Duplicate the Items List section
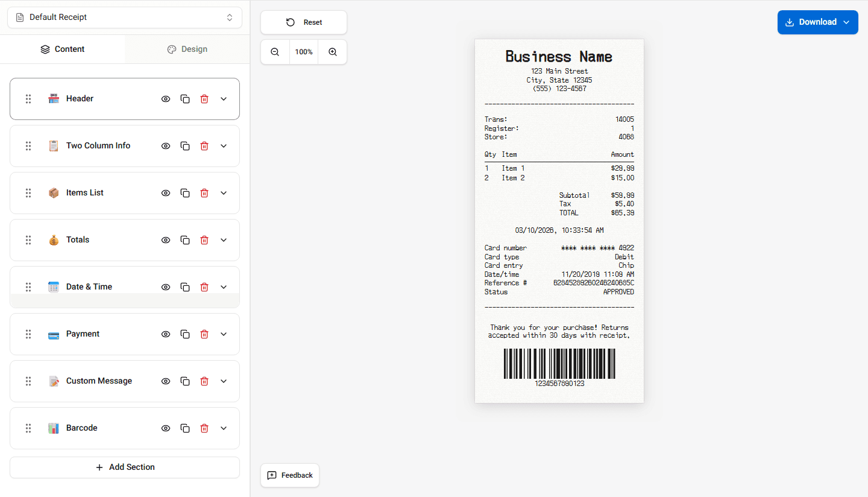Image resolution: width=868 pixels, height=497 pixels. tap(185, 192)
